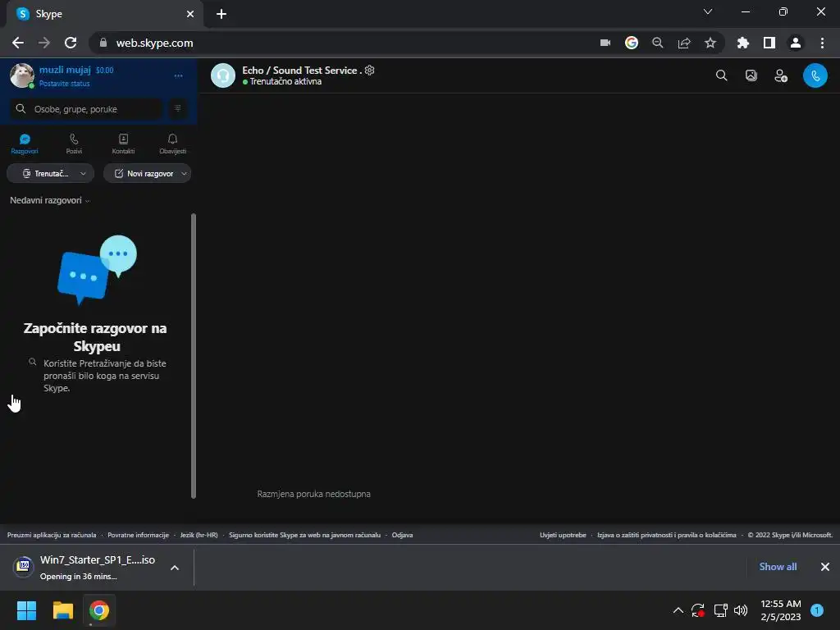Click the camera indicator in address bar
Viewport: 840px width, 630px height.
point(605,43)
